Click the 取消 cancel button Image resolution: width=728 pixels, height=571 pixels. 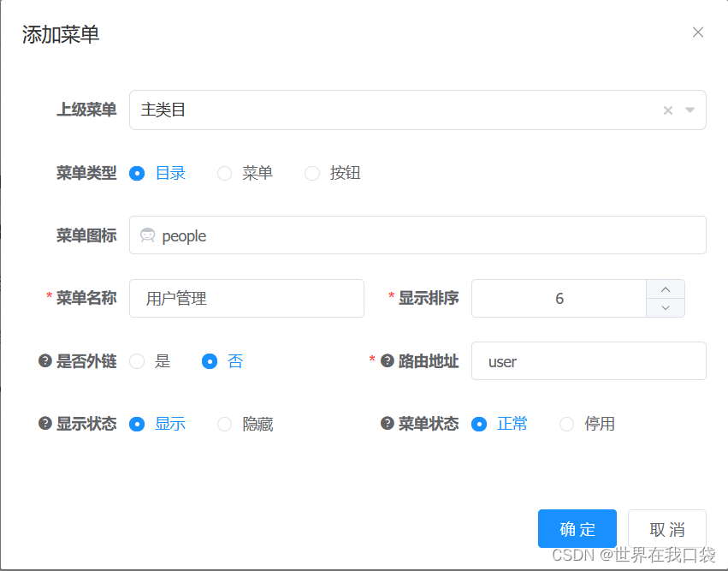667,529
